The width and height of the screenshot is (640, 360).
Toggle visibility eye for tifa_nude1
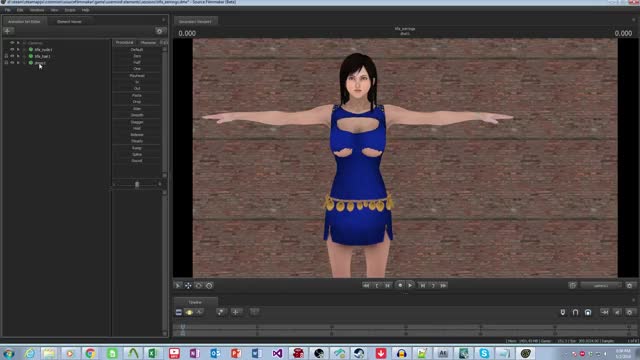(x=12, y=49)
